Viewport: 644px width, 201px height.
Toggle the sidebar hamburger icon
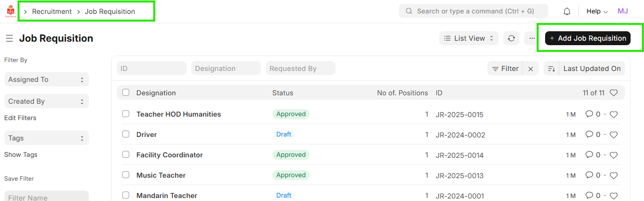coord(9,38)
